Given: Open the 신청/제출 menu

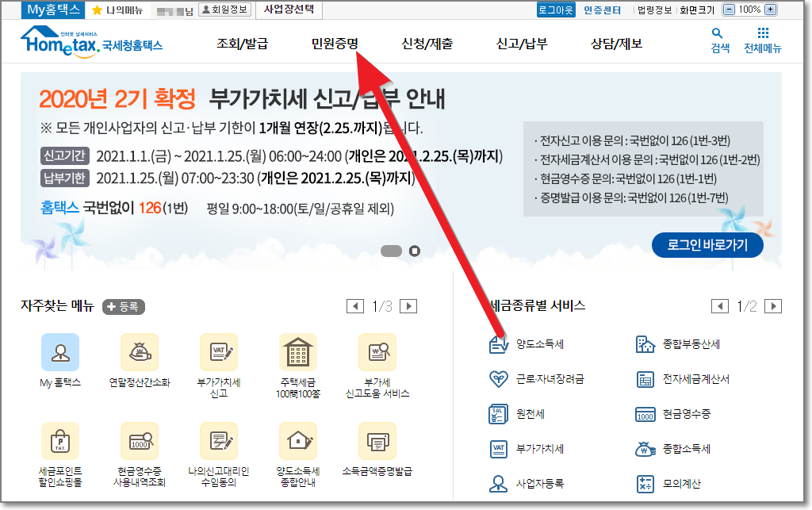Looking at the screenshot, I should tap(427, 44).
